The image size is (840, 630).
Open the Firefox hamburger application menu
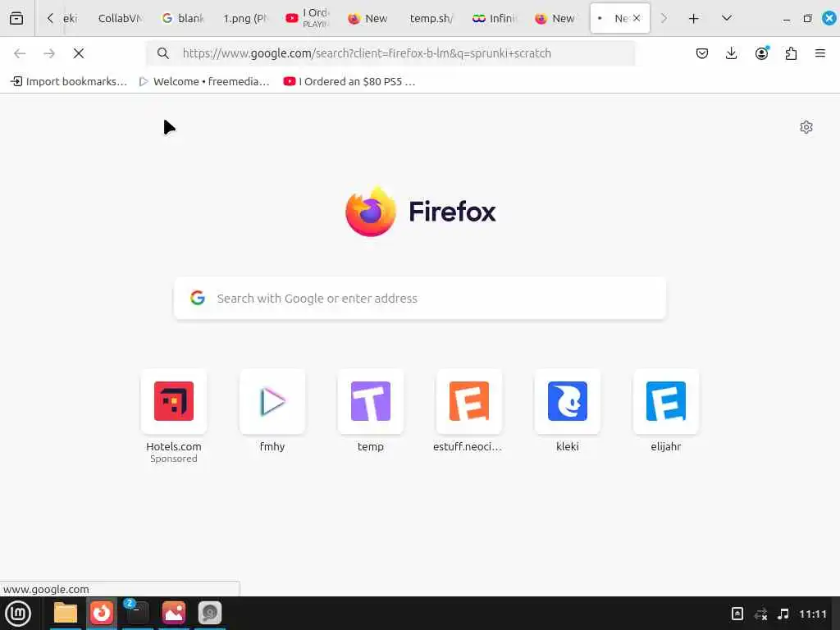click(x=820, y=53)
